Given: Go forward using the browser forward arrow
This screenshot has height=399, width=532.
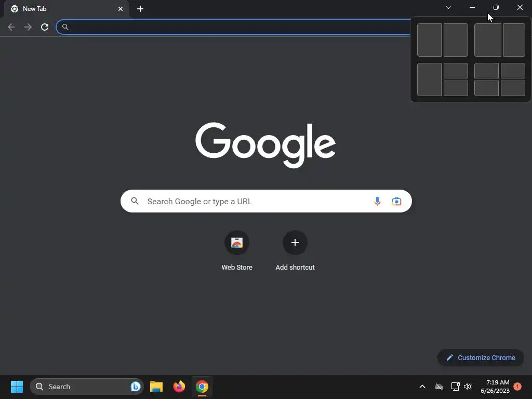Looking at the screenshot, I should coord(28,27).
